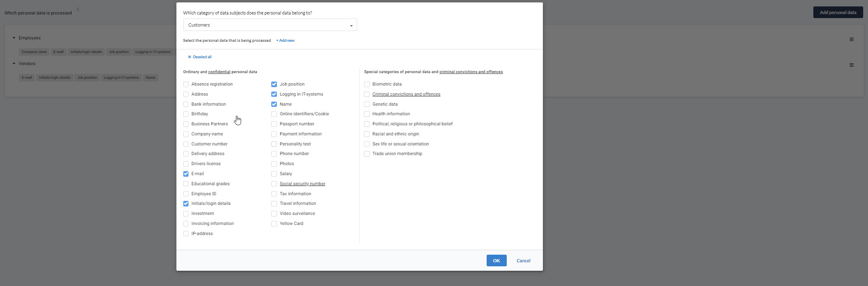This screenshot has width=868, height=286.
Task: Check the IP-address checkbox
Action: click(x=186, y=234)
